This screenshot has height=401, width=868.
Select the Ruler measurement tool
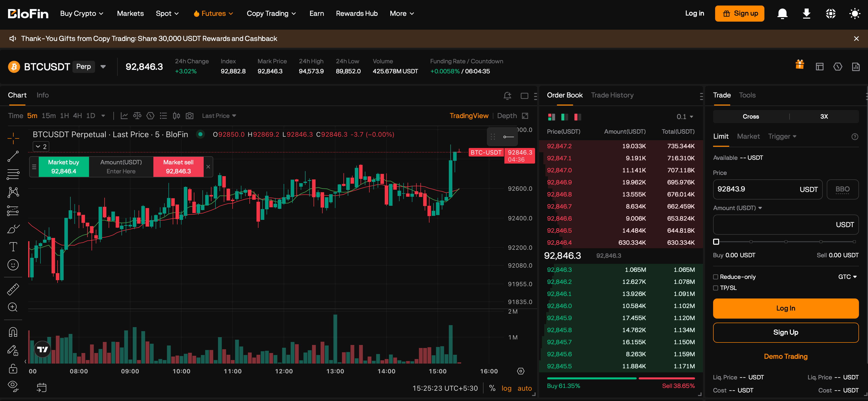pyautogui.click(x=13, y=289)
